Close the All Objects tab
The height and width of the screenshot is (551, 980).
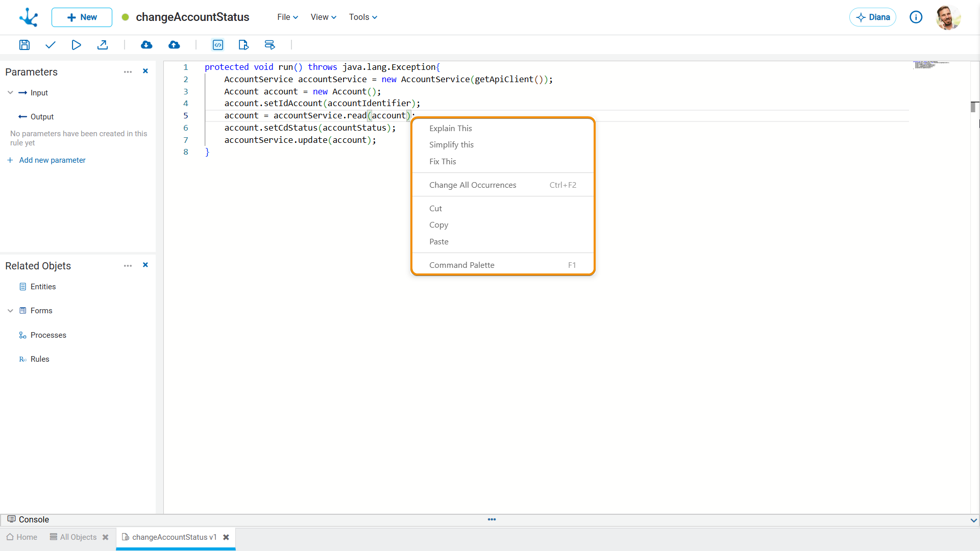pos(106,537)
